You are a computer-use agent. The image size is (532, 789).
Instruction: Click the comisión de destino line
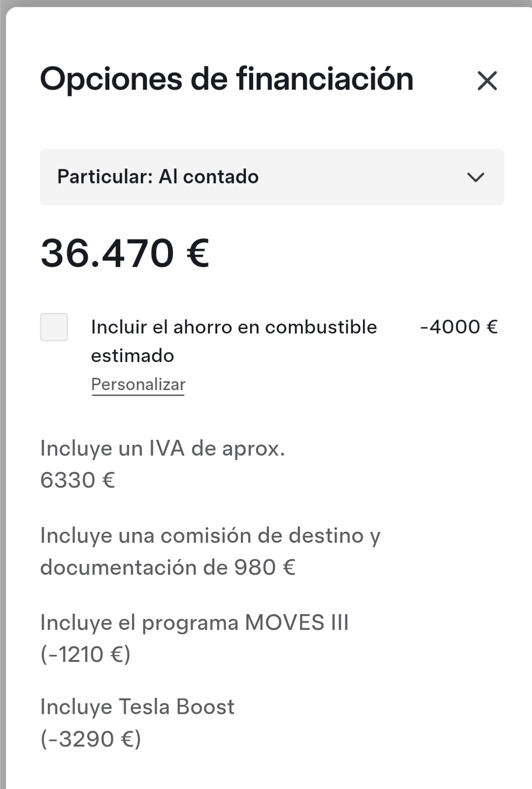[210, 536]
